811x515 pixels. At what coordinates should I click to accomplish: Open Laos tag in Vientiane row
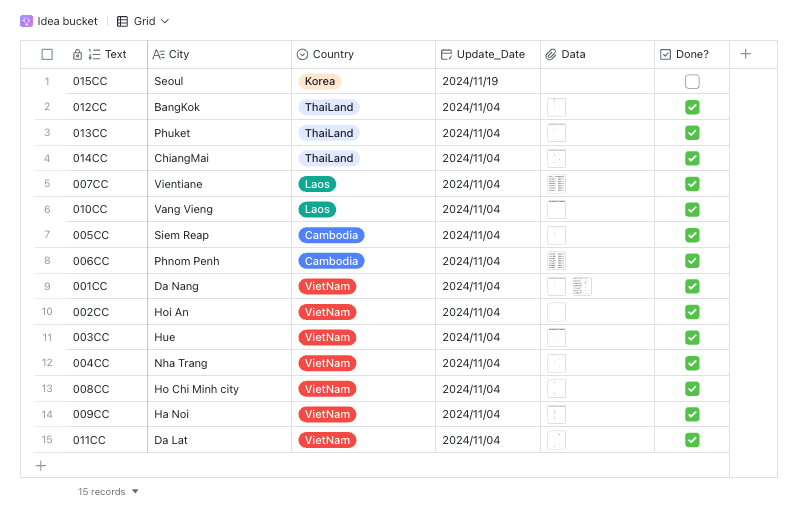(317, 184)
